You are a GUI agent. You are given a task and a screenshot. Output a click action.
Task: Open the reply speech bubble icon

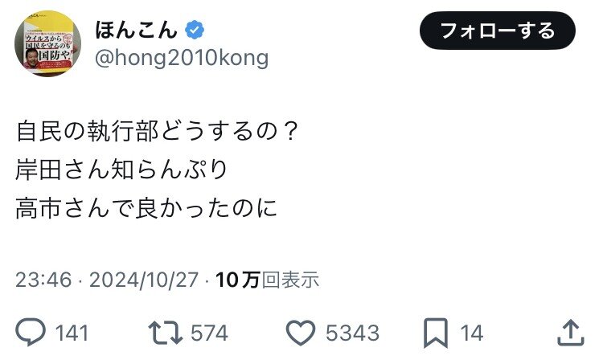(31, 332)
